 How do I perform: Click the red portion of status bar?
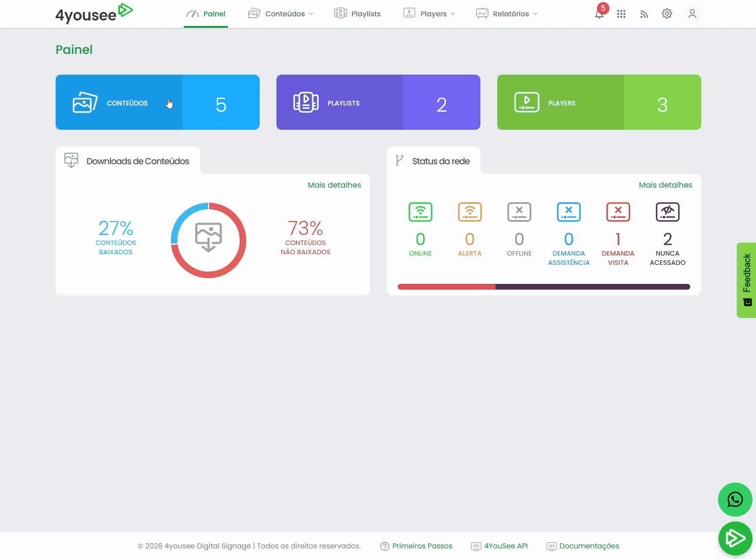pyautogui.click(x=446, y=287)
